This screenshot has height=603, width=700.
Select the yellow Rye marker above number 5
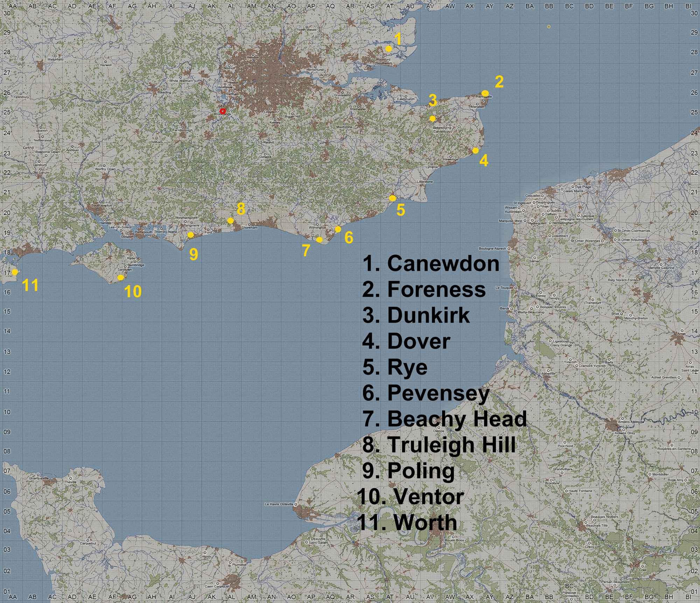[x=392, y=198]
